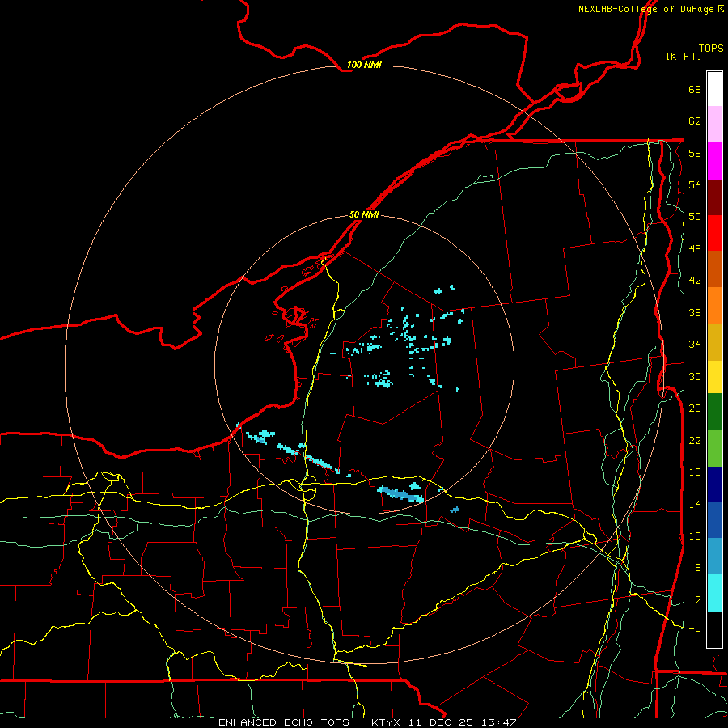Image resolution: width=728 pixels, height=728 pixels.
Task: Choose the bright red legend swatch
Action: pos(714,233)
